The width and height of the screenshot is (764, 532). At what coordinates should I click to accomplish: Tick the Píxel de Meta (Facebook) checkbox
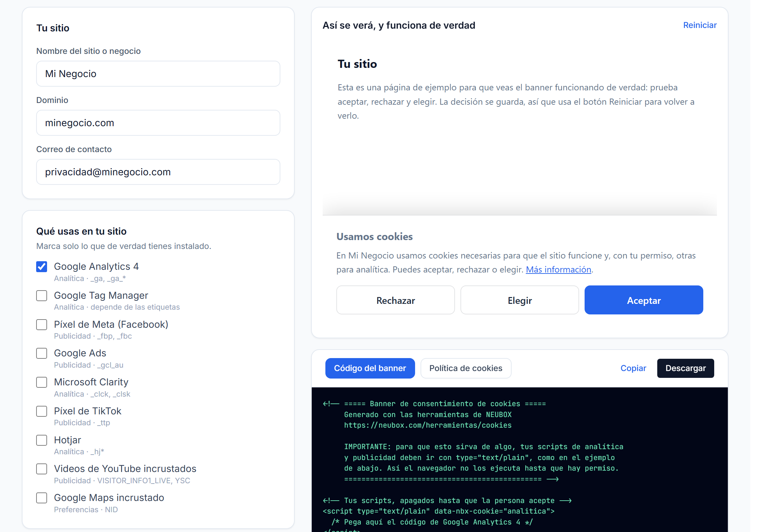coord(42,325)
